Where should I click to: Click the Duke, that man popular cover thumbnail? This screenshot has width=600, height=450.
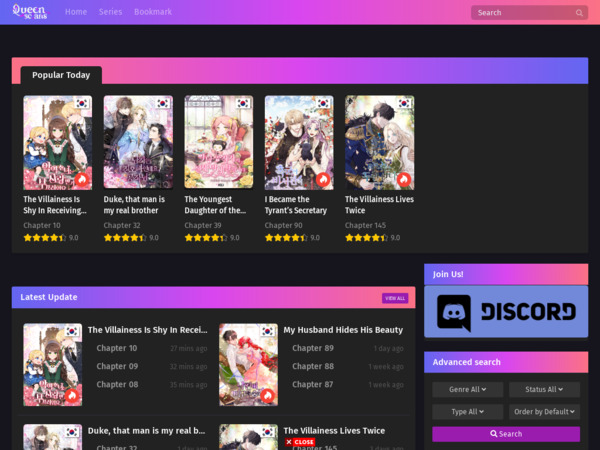138,142
